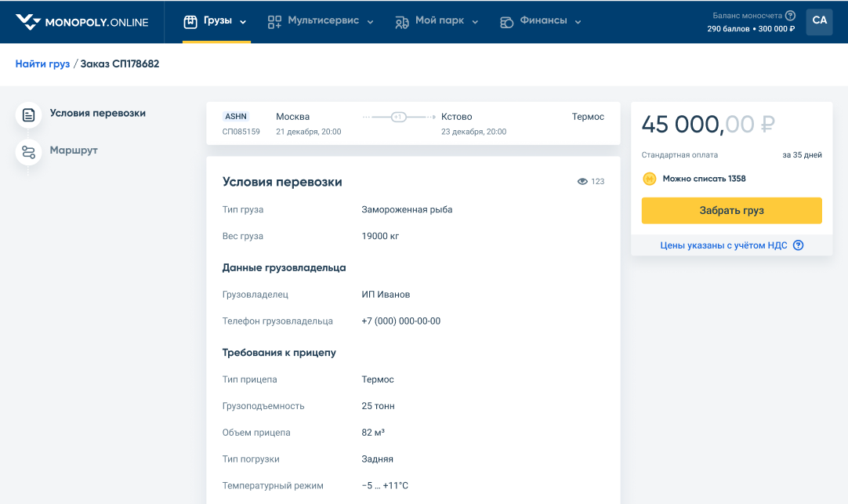Image resolution: width=848 pixels, height=504 pixels.
Task: Click the Москва departure city
Action: [x=292, y=116]
